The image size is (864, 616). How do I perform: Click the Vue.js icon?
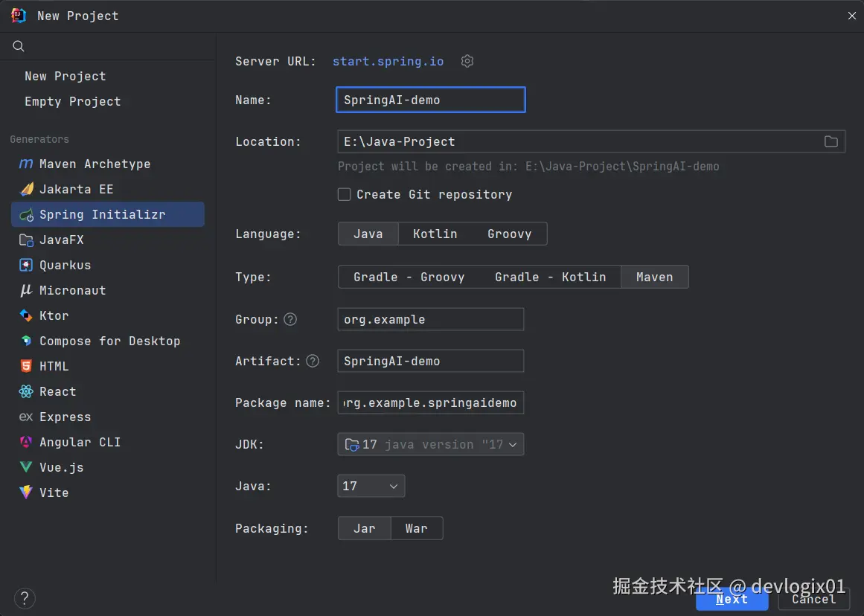[x=26, y=467]
